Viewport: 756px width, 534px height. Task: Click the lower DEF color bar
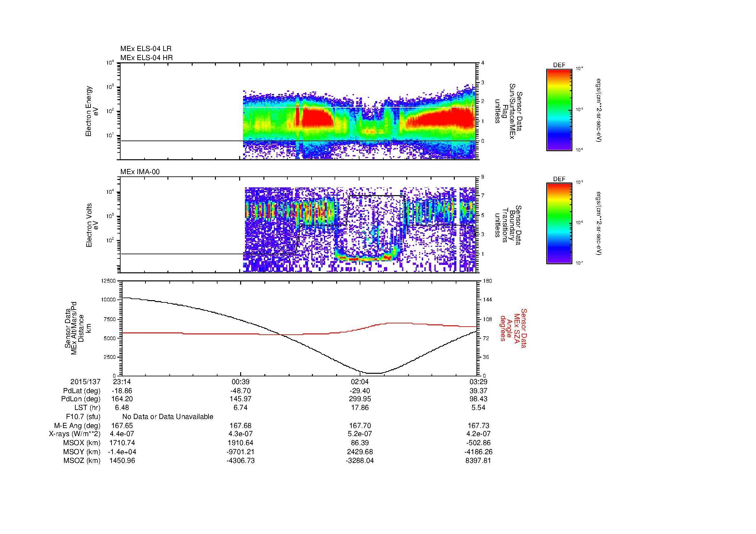559,224
